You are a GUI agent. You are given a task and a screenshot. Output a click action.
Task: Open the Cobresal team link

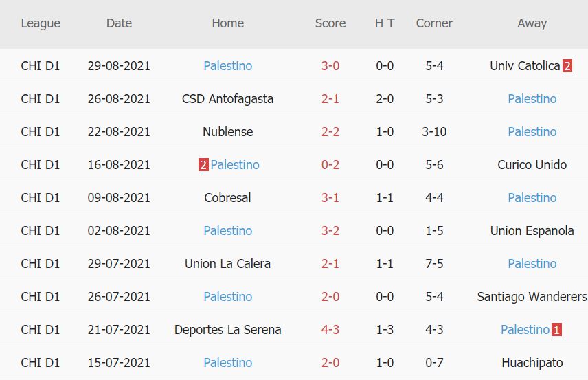(x=227, y=198)
